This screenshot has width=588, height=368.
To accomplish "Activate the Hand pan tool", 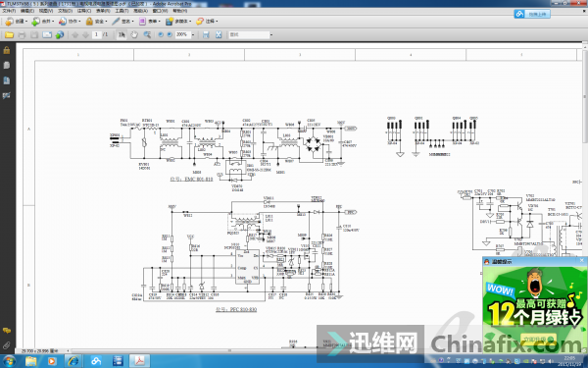I will pos(134,35).
